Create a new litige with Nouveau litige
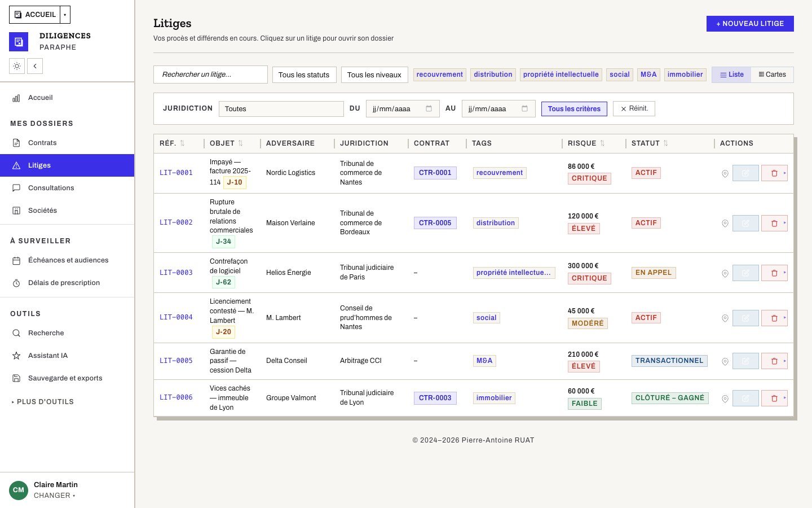The height and width of the screenshot is (508, 812). (750, 24)
